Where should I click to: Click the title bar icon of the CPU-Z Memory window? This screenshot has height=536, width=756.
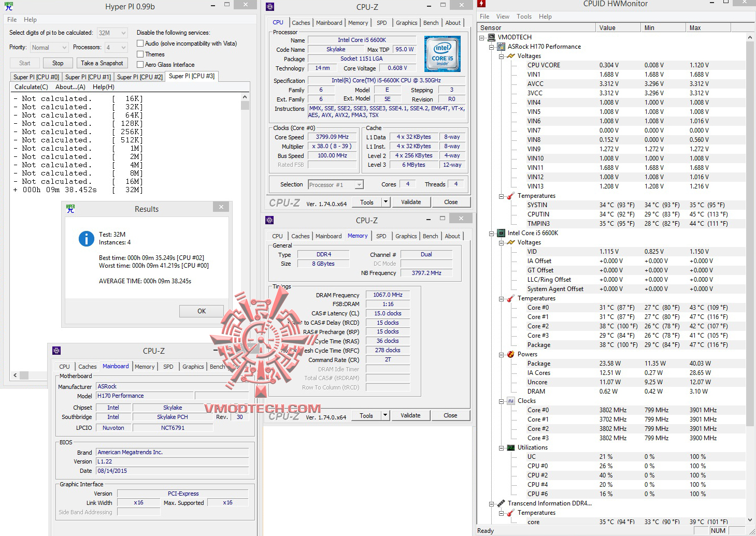pos(269,220)
